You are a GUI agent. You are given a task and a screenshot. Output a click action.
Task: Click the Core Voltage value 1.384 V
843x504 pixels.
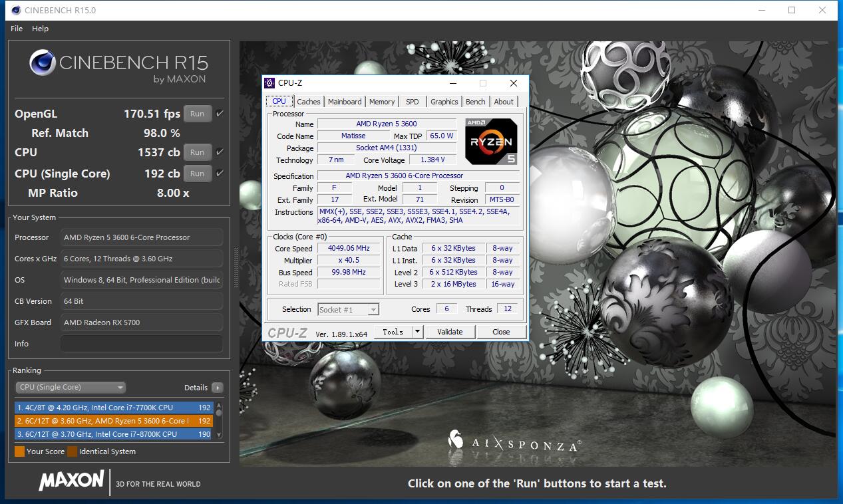point(432,160)
